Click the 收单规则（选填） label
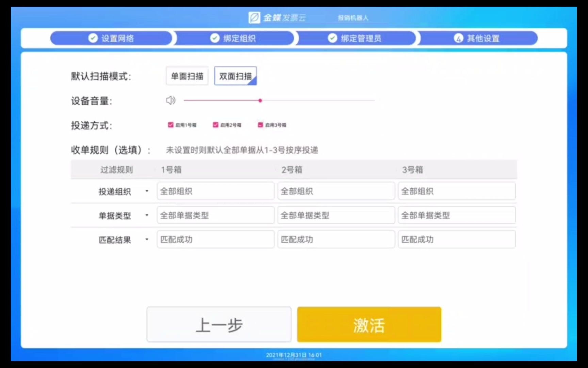588x368 pixels. (x=111, y=150)
